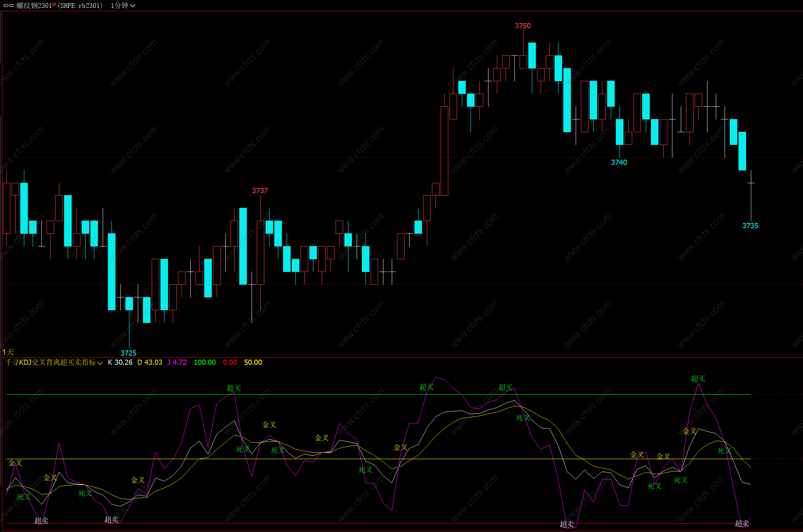Click the chevron arrow beside 1分钟
Image resolution: width=803 pixels, height=532 pixels.
click(133, 6)
